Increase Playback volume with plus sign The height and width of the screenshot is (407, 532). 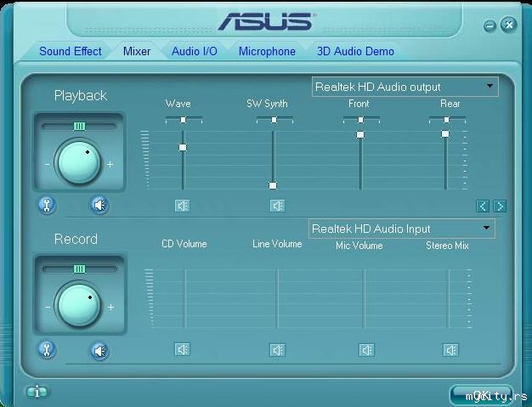click(x=110, y=165)
